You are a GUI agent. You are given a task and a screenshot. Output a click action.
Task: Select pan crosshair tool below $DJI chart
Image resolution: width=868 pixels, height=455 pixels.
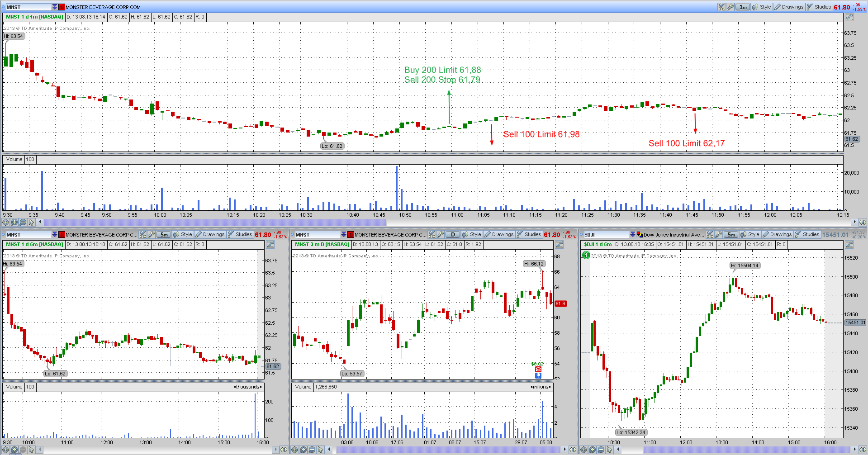pyautogui.click(x=584, y=450)
